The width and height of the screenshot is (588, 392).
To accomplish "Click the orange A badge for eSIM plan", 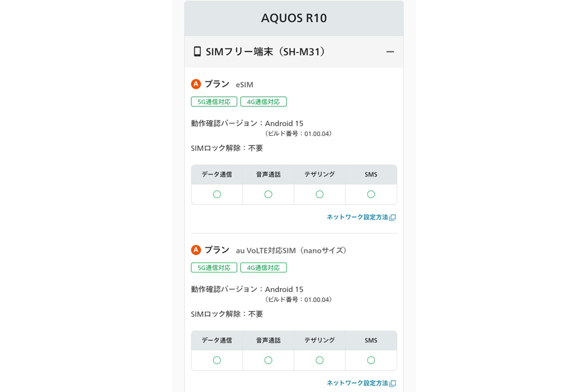I will tap(196, 84).
